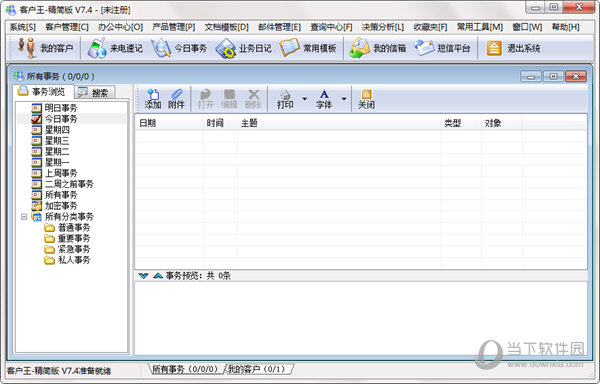
Task: Open 收藏夹[F] menu
Action: click(430, 27)
